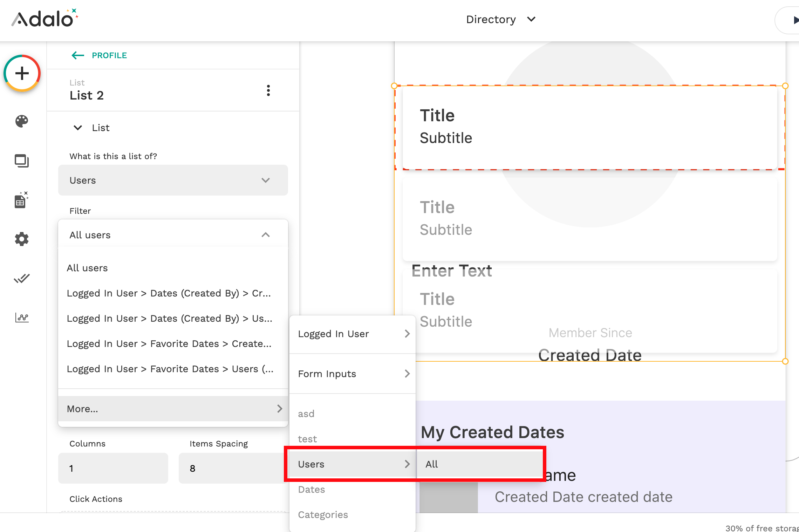Open List 2 three-dot options menu
799x532 pixels.
click(268, 90)
